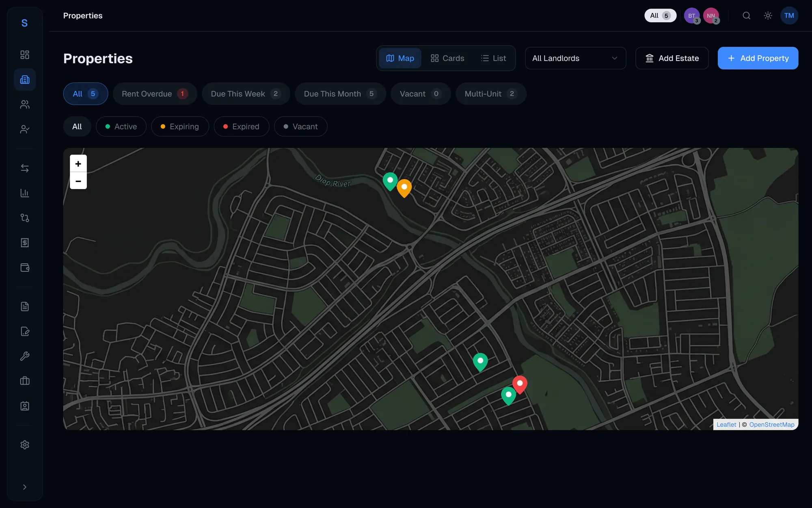The image size is (812, 508).
Task: Open the All Landlords dropdown
Action: (x=575, y=58)
